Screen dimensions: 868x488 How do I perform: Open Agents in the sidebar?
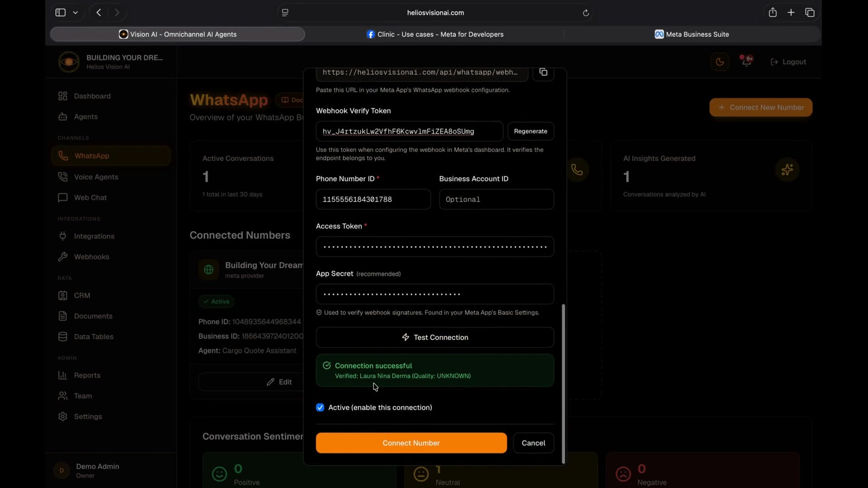tap(110, 117)
